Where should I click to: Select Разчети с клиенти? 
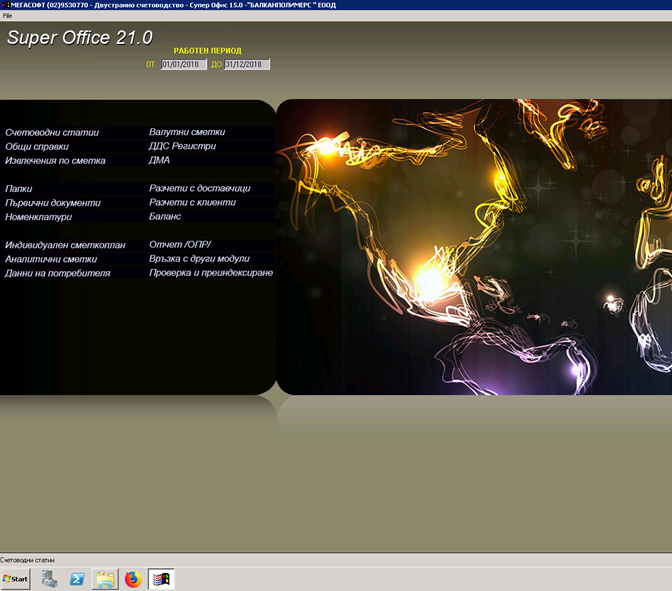pos(192,202)
